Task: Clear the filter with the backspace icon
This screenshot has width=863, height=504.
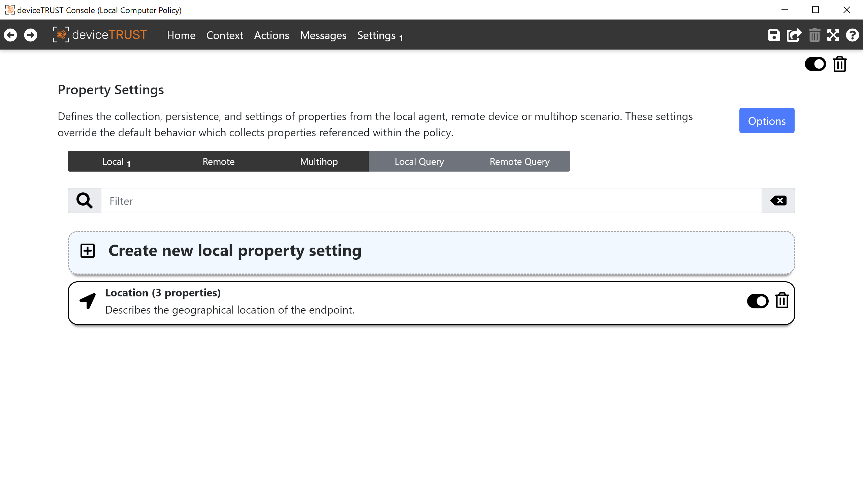Action: 778,201
